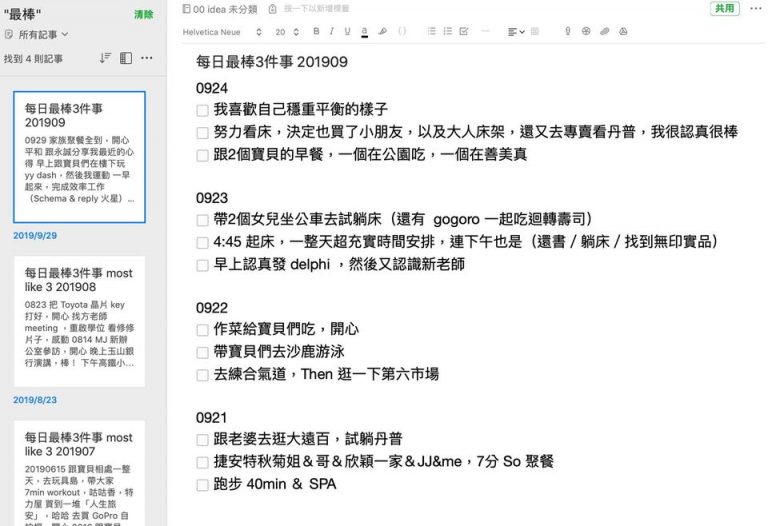
Task: Check the 跑步 40min & SPA checkbox
Action: (202, 485)
